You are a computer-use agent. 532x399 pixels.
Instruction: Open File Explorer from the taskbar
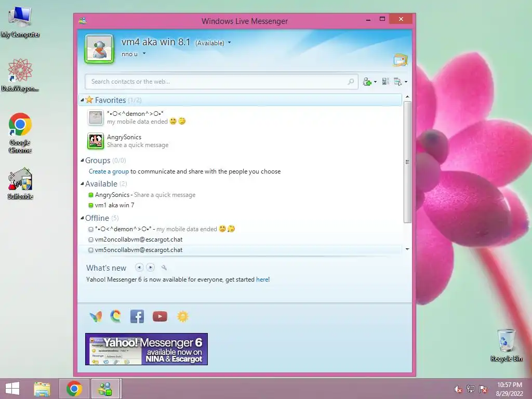(x=42, y=389)
